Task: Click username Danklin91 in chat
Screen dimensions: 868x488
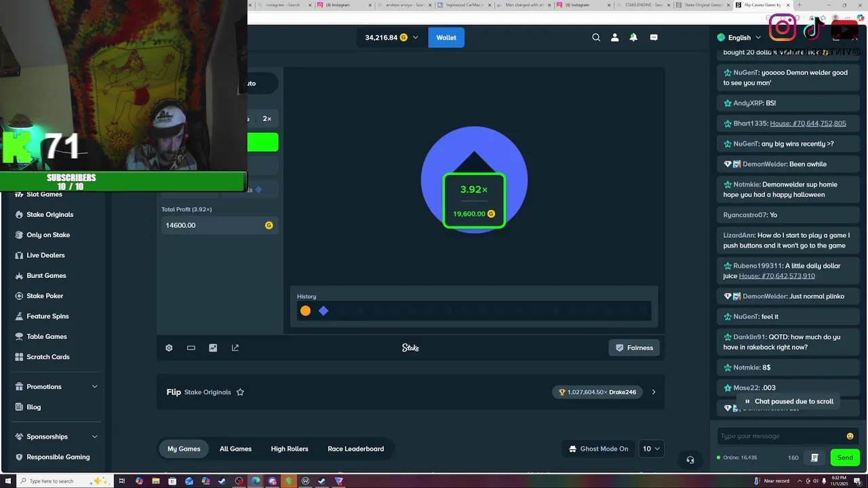Action: click(x=749, y=337)
